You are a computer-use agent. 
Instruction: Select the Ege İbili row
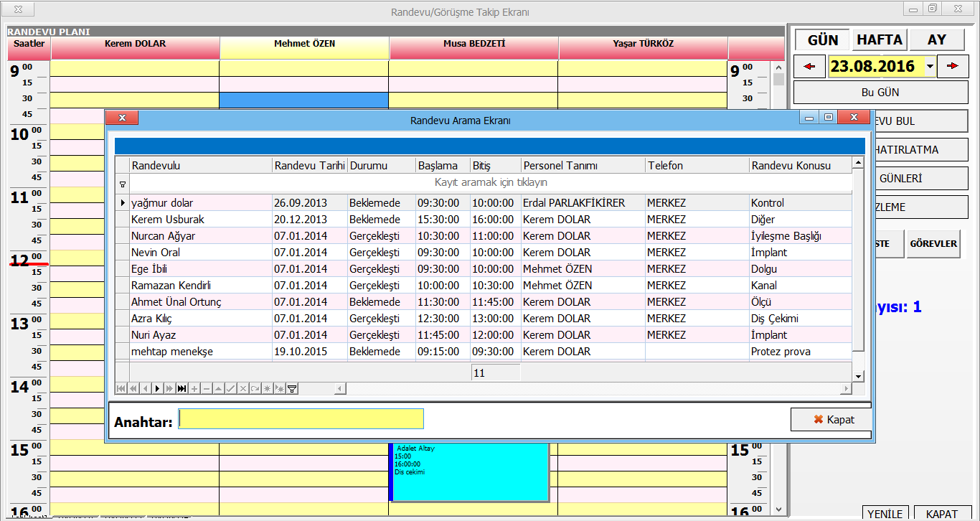(x=484, y=269)
